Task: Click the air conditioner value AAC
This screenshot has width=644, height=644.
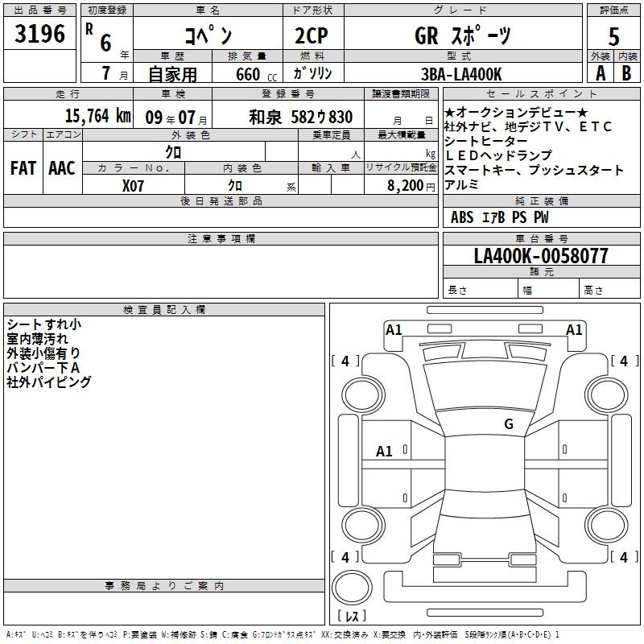Action: [x=62, y=168]
